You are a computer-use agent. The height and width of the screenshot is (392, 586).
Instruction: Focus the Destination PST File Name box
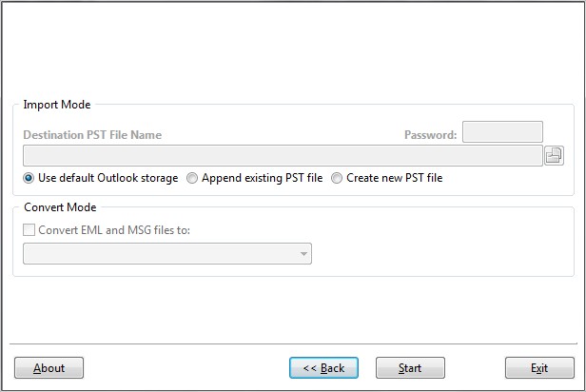(x=283, y=155)
